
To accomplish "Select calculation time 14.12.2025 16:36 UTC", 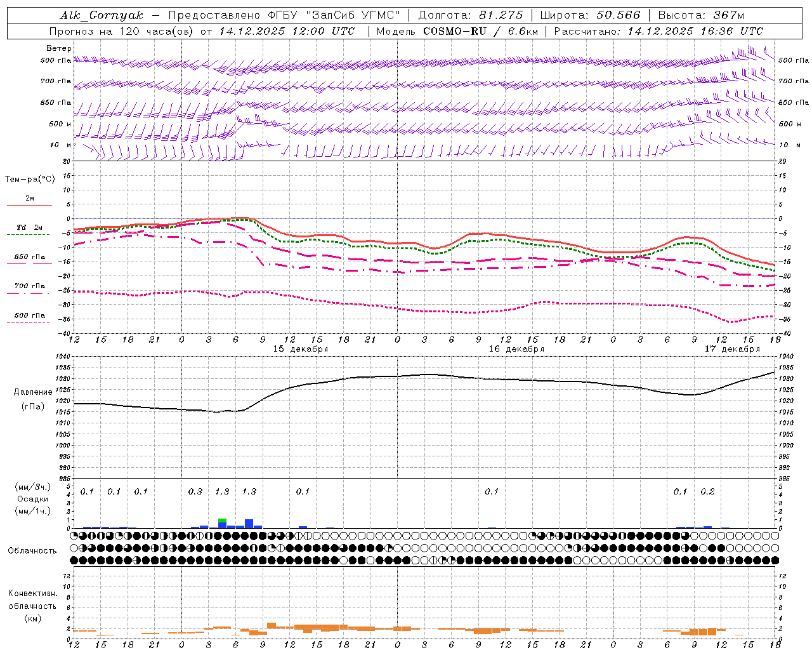I will (695, 31).
